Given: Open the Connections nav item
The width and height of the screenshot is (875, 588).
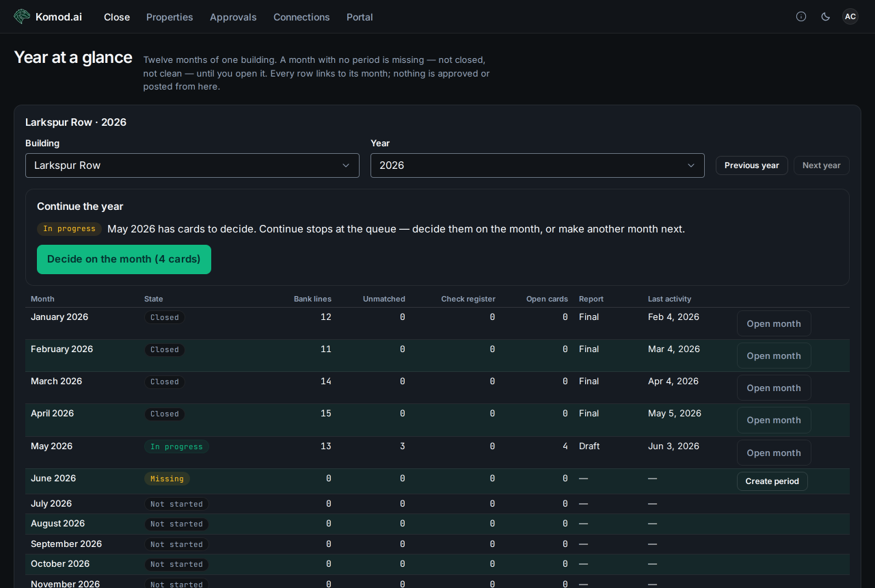Looking at the screenshot, I should click(301, 17).
